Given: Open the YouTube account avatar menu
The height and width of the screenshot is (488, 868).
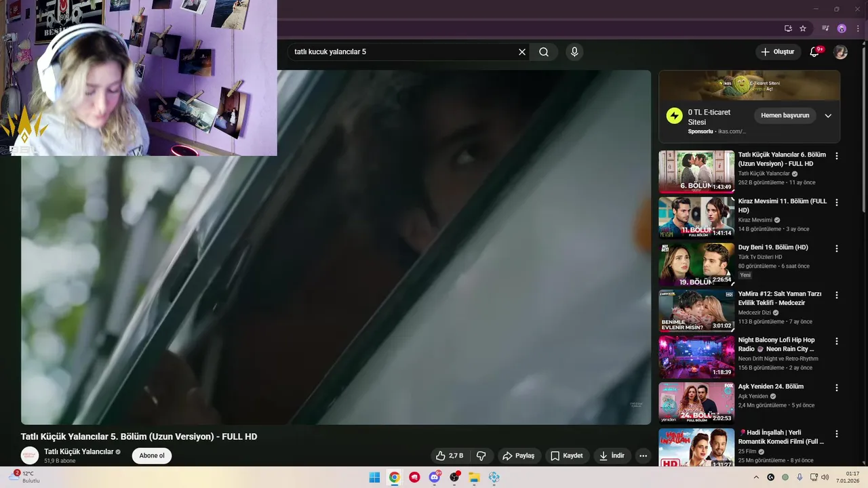Looking at the screenshot, I should coord(840,52).
